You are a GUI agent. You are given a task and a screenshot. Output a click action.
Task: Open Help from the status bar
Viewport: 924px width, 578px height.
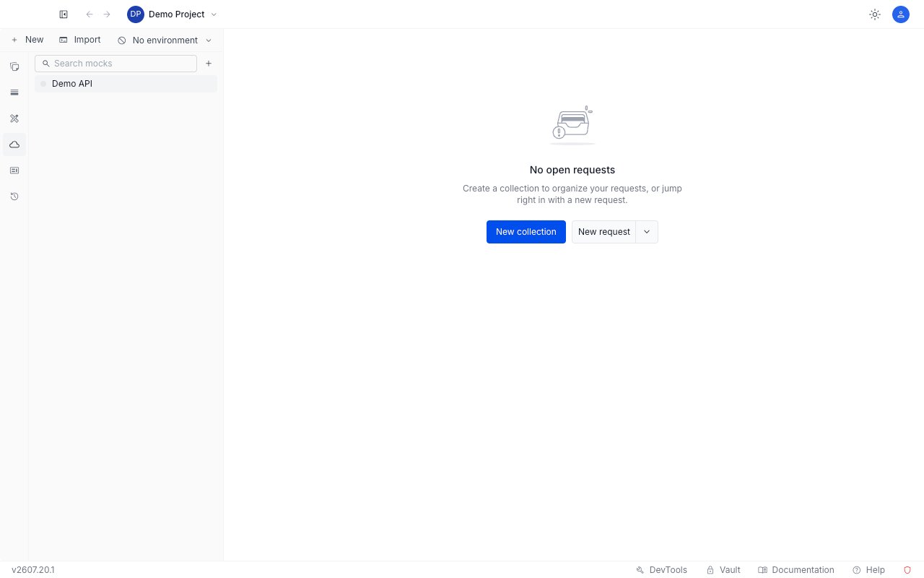[x=868, y=570]
